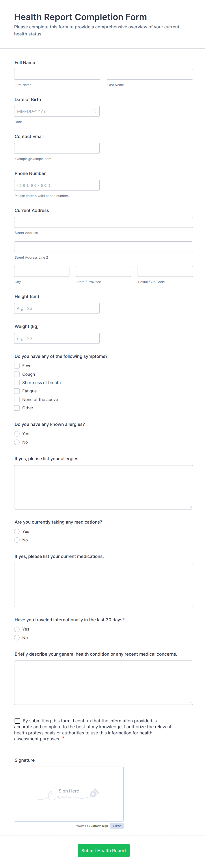The height and width of the screenshot is (868, 205).
Task: Click the Contact Email input field
Action: pos(57,148)
